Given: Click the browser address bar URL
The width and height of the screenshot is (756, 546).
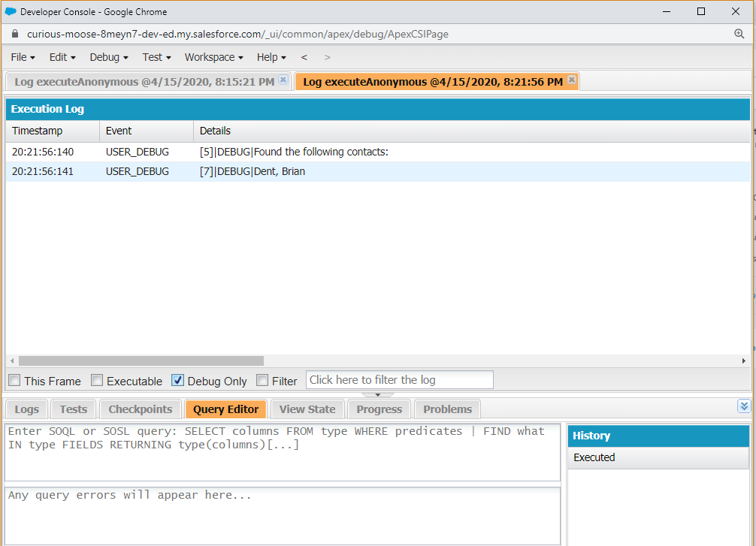Looking at the screenshot, I should point(237,34).
